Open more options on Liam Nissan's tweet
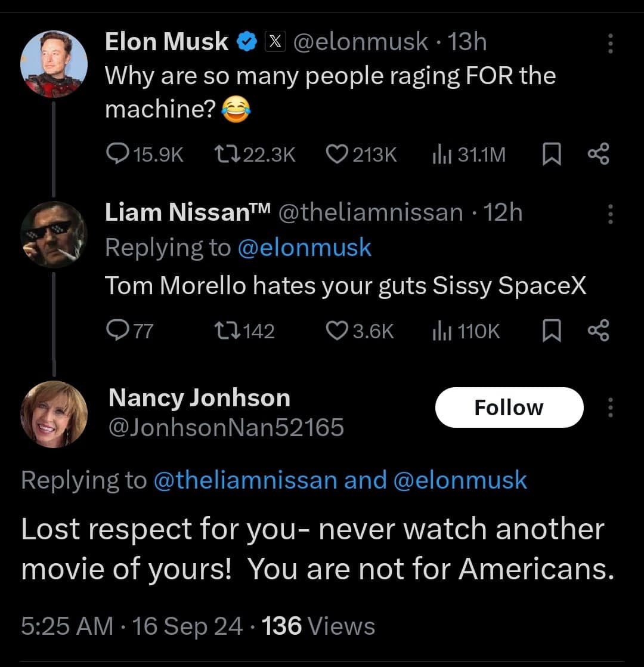This screenshot has height=667, width=644. tap(609, 214)
